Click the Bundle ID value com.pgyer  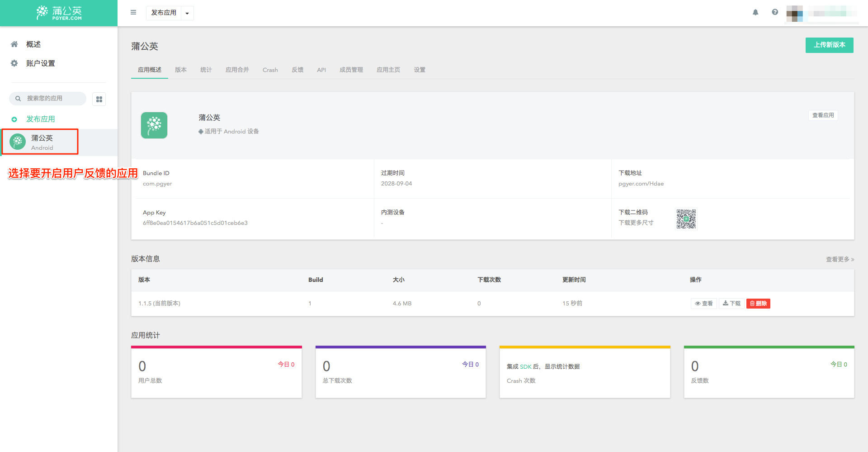pos(157,184)
